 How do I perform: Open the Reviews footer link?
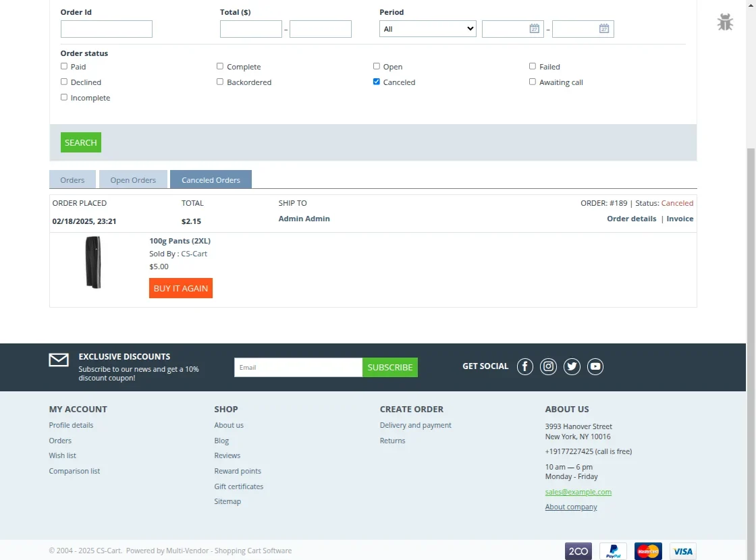click(x=227, y=455)
